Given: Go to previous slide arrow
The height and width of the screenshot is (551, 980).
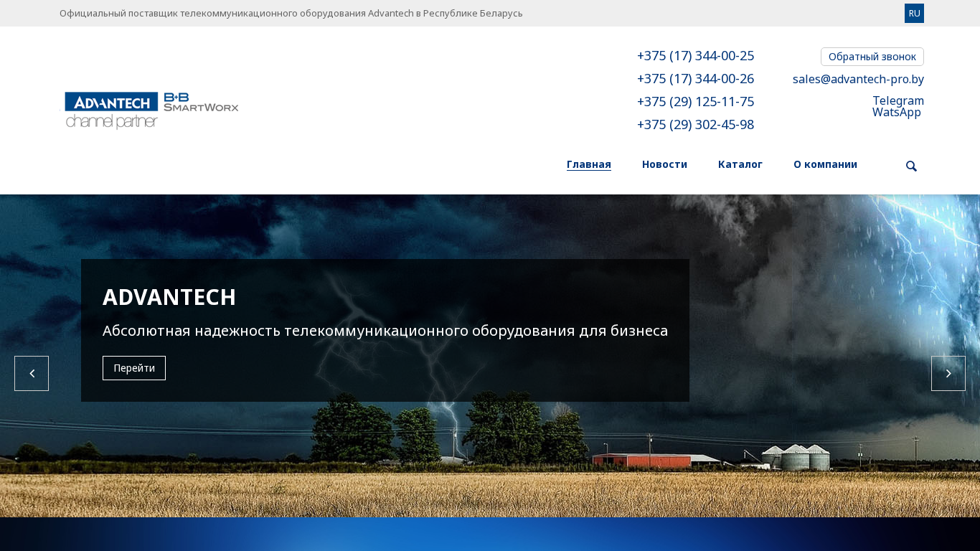Looking at the screenshot, I should point(32,373).
